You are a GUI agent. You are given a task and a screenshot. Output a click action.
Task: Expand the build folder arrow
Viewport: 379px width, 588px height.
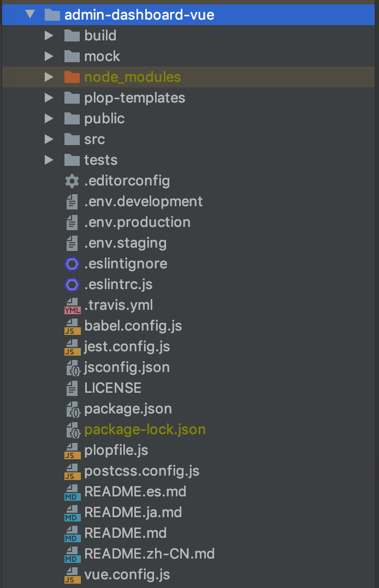point(49,36)
